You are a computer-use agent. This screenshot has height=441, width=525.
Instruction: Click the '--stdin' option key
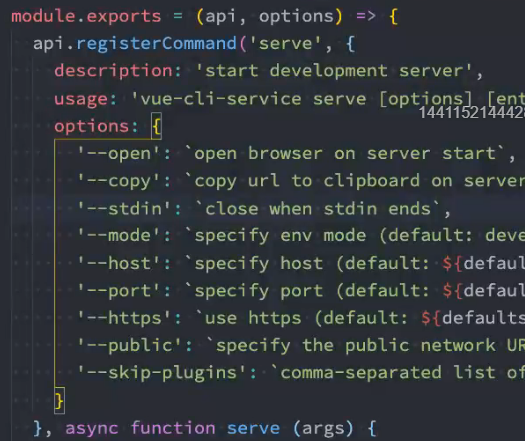click(124, 209)
